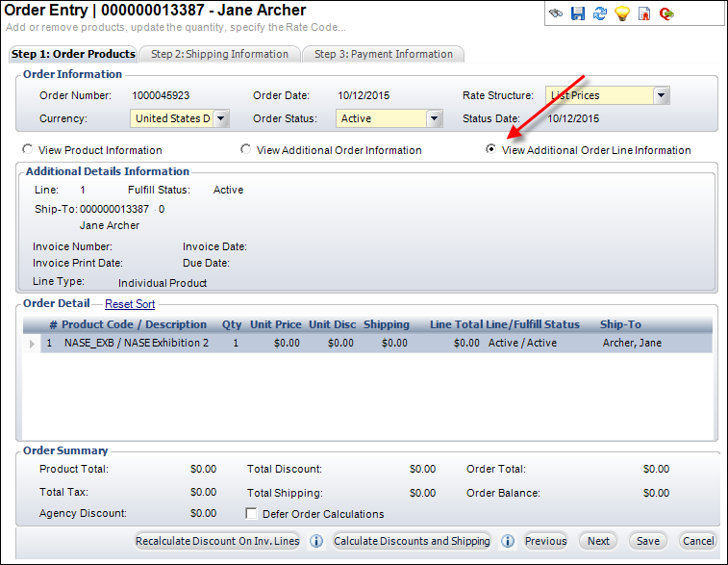This screenshot has width=728, height=565.
Task: Click the Reset Sort link
Action: (130, 304)
